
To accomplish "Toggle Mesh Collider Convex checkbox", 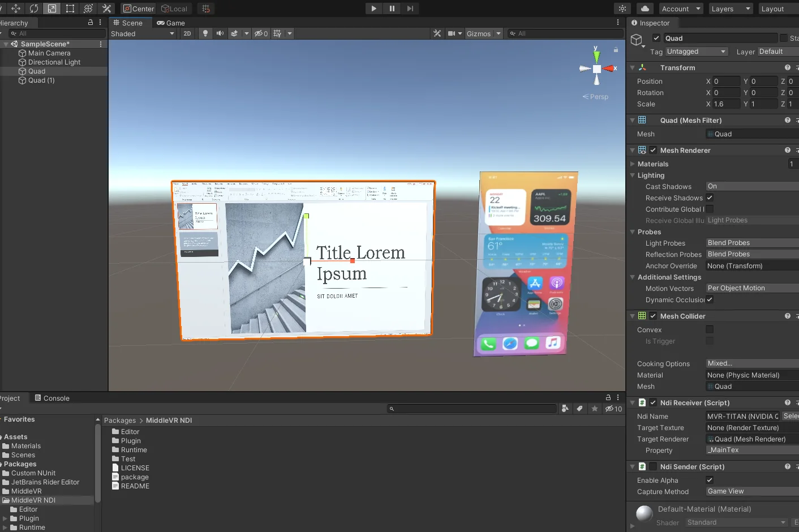I will tap(710, 329).
